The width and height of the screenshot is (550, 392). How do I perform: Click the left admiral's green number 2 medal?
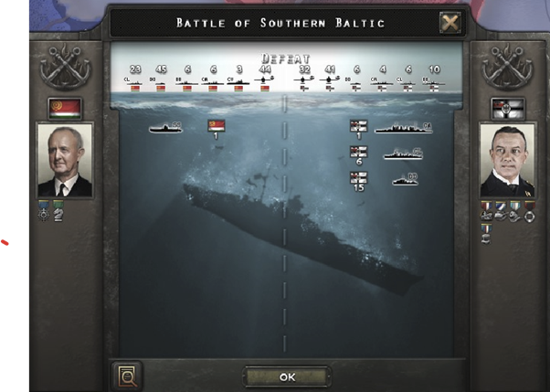pyautogui.click(x=58, y=210)
